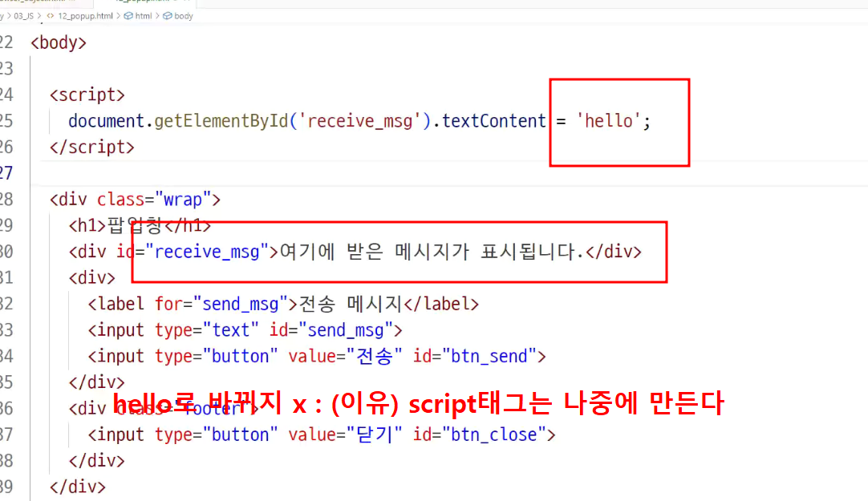
Task: Click the file icon beside 12_popup.html breadcrumb
Action: click(51, 16)
